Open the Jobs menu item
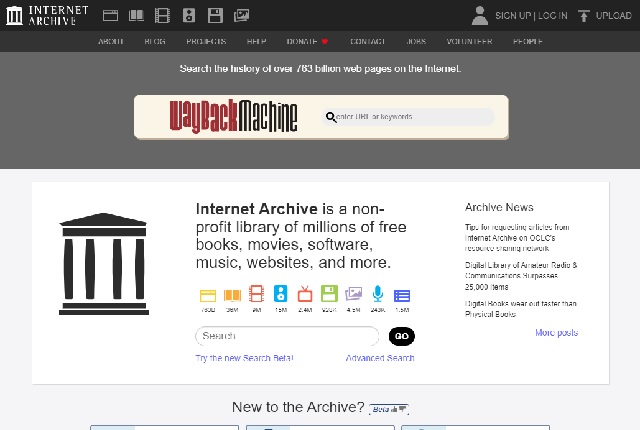 click(416, 41)
